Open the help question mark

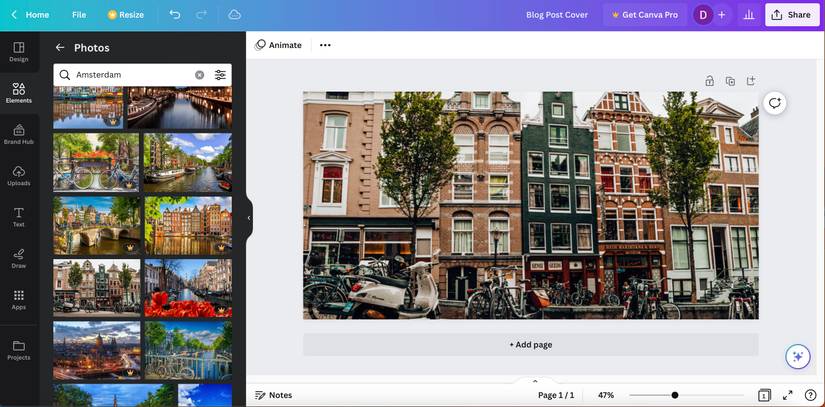pyautogui.click(x=810, y=395)
